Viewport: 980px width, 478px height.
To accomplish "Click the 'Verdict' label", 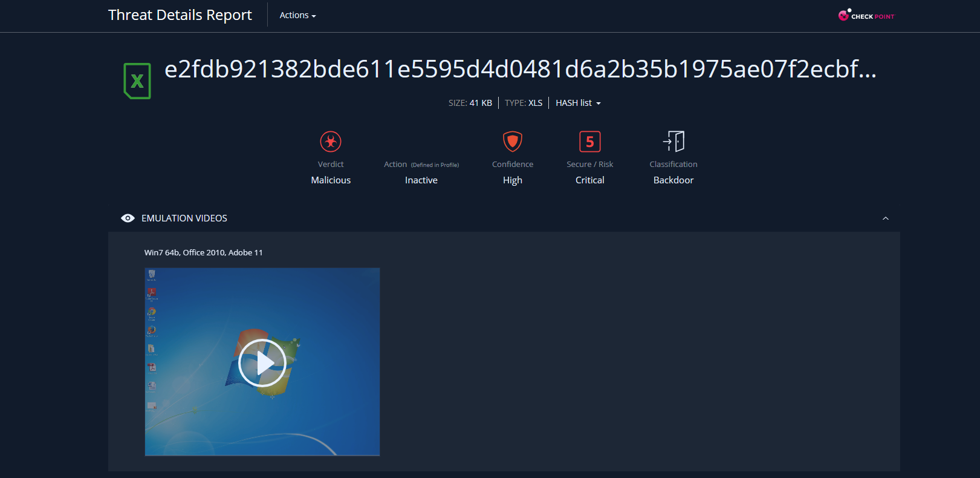I will tap(331, 165).
